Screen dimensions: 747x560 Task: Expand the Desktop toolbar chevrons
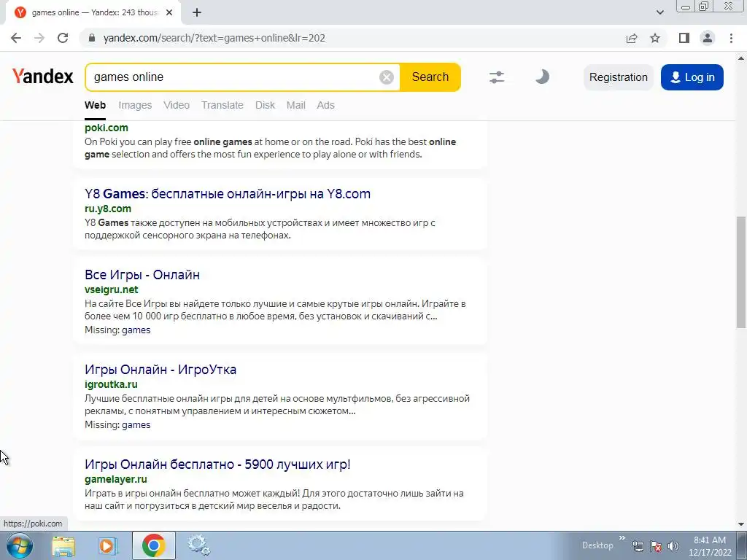pos(622,538)
